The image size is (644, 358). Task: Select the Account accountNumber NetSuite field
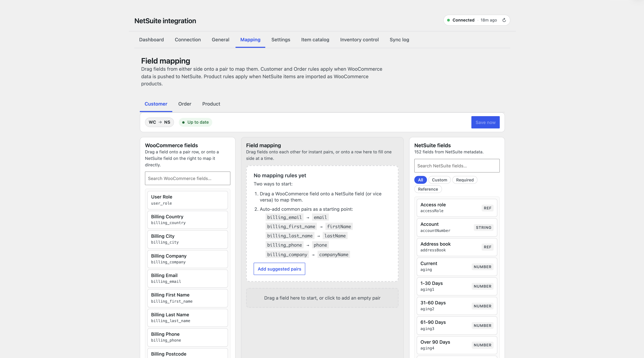click(457, 227)
